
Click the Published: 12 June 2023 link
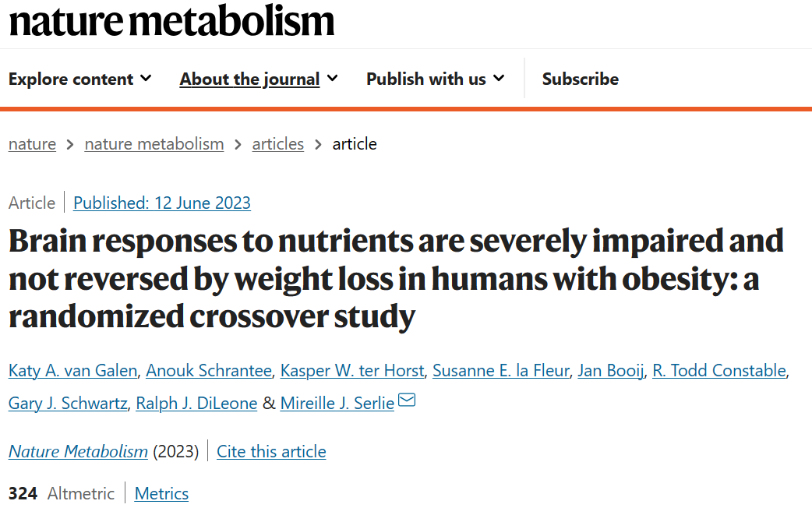[x=162, y=203]
